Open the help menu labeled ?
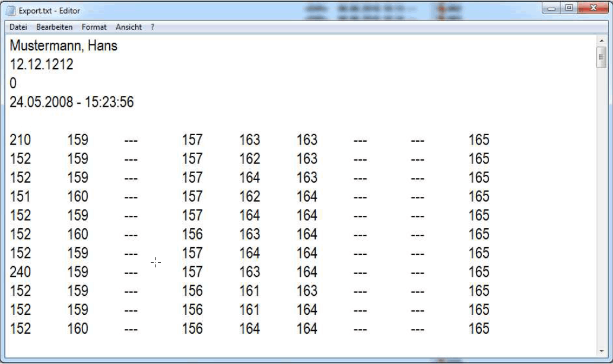This screenshot has width=613, height=364. pos(151,27)
